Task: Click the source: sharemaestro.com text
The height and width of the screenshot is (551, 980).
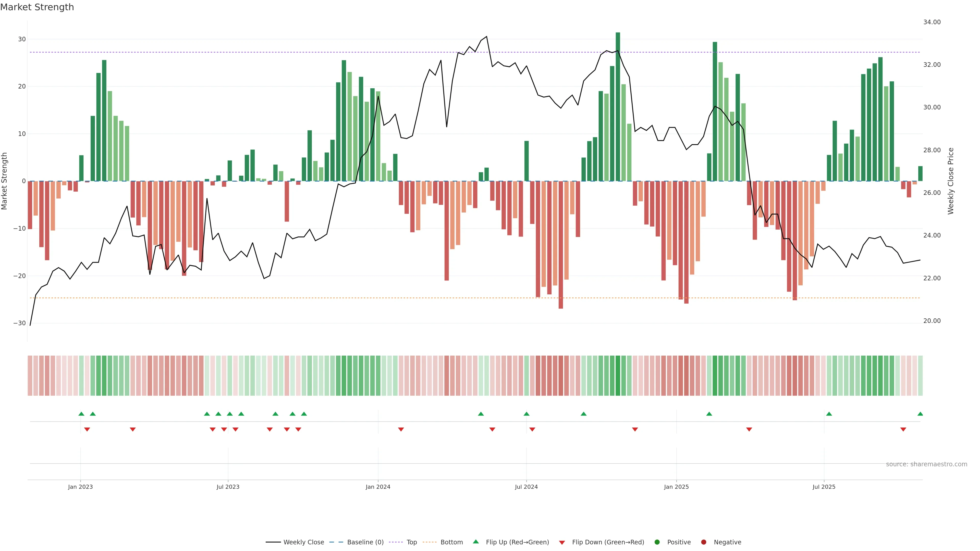Action: [x=926, y=464]
